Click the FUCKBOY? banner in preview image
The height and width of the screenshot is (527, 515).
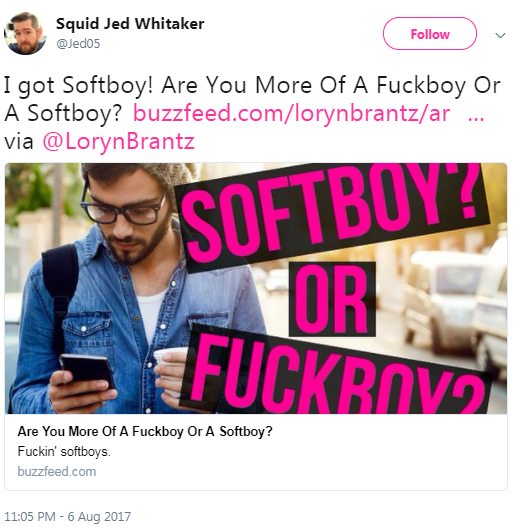click(336, 373)
